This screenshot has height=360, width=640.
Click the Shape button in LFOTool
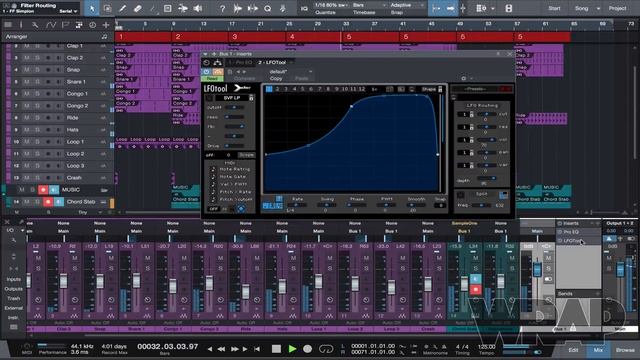[x=429, y=89]
